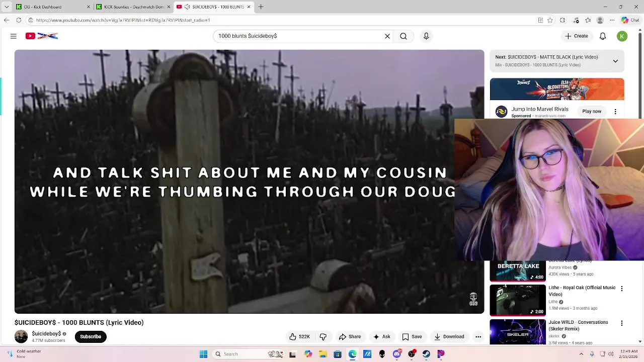Click the taskbar Search box
Screen dimensions: 644x362
coord(248,354)
